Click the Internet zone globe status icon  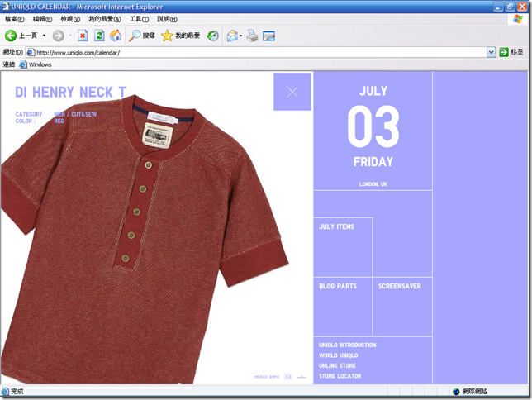456,392
